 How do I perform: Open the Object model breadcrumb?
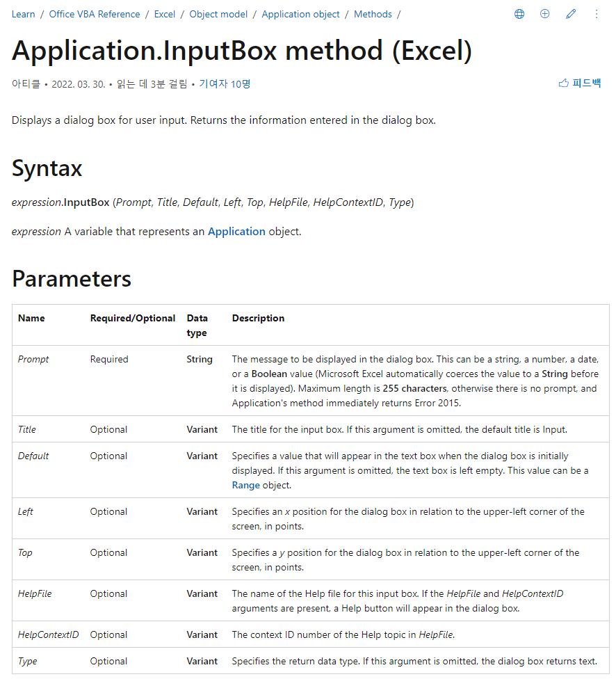pyautogui.click(x=218, y=14)
